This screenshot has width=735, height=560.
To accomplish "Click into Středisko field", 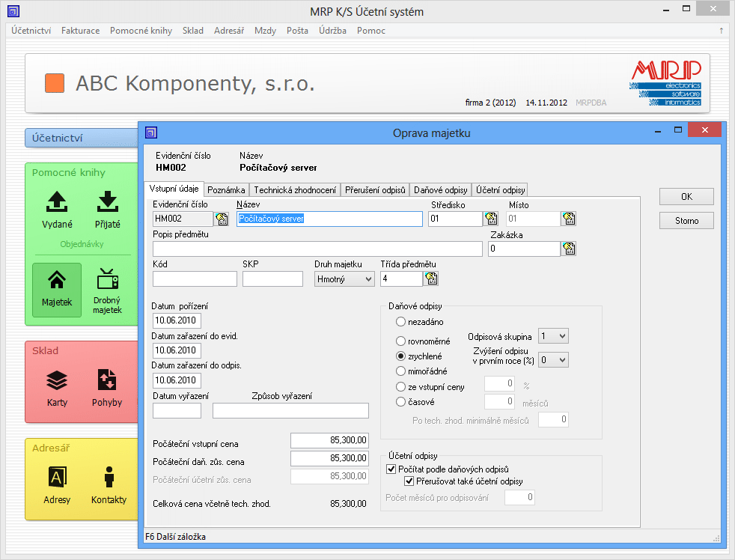I will (x=455, y=219).
